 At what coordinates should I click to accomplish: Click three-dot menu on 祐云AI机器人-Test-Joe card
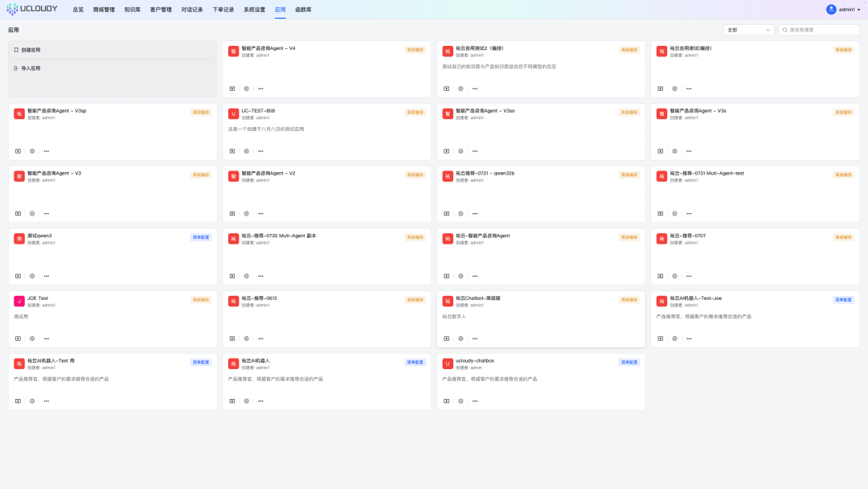tap(689, 338)
